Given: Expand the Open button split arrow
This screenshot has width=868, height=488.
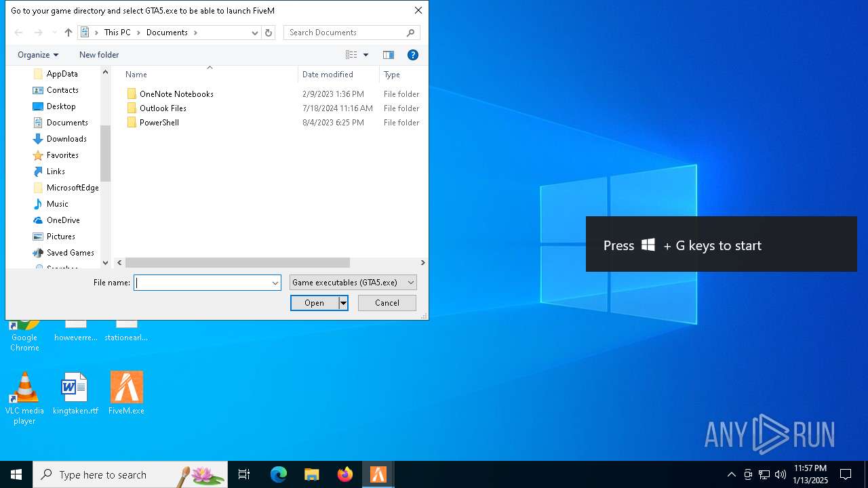Looking at the screenshot, I should click(343, 303).
